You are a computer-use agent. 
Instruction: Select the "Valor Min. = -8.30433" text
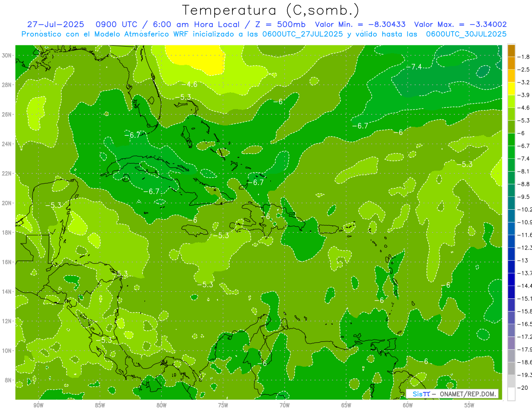point(360,24)
